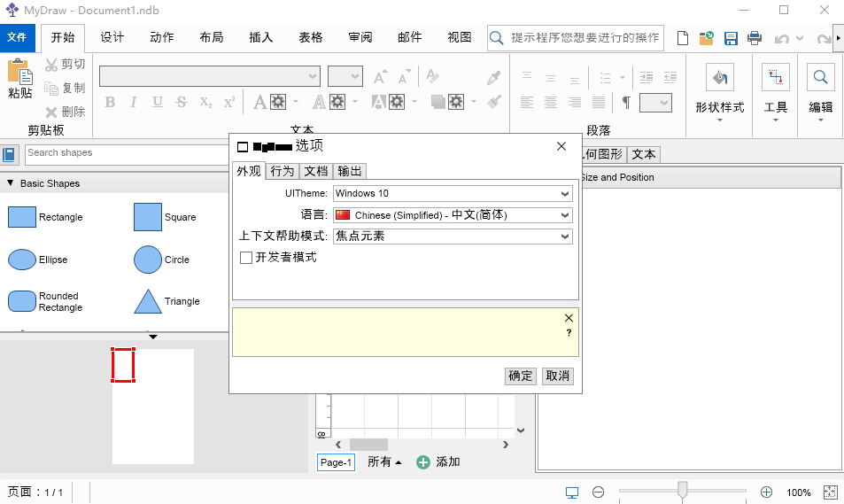Switch to the 行为 tab in options
This screenshot has width=844, height=504.
(282, 171)
